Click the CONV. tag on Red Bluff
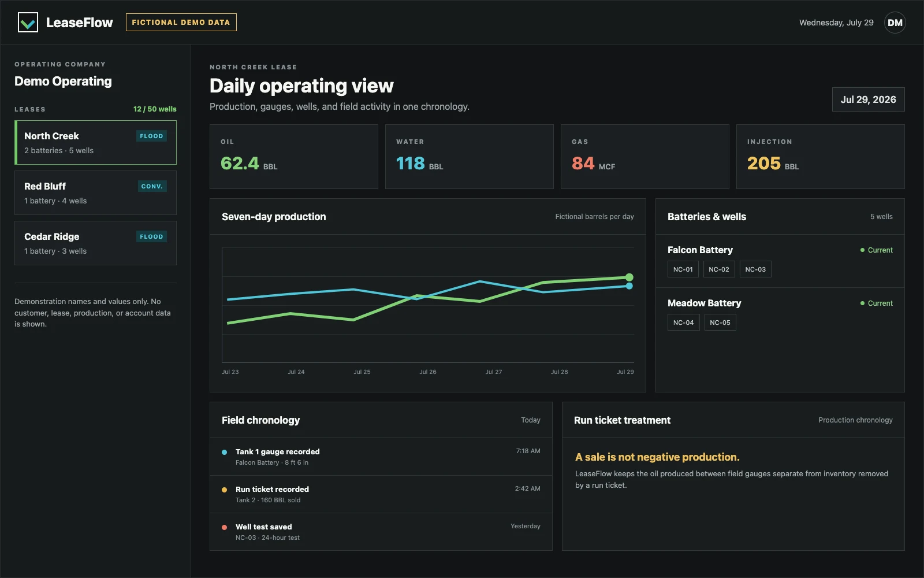Image resolution: width=924 pixels, height=578 pixels. (x=152, y=186)
